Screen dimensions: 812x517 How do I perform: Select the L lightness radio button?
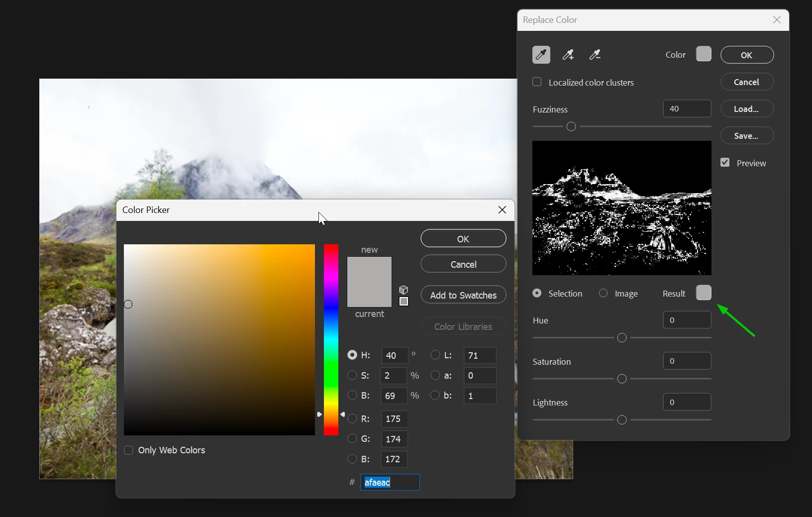pyautogui.click(x=435, y=355)
